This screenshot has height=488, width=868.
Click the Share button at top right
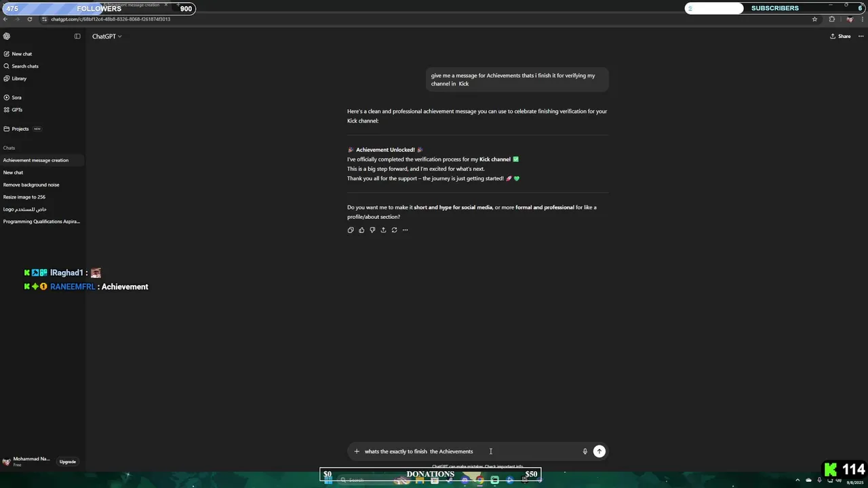(840, 37)
